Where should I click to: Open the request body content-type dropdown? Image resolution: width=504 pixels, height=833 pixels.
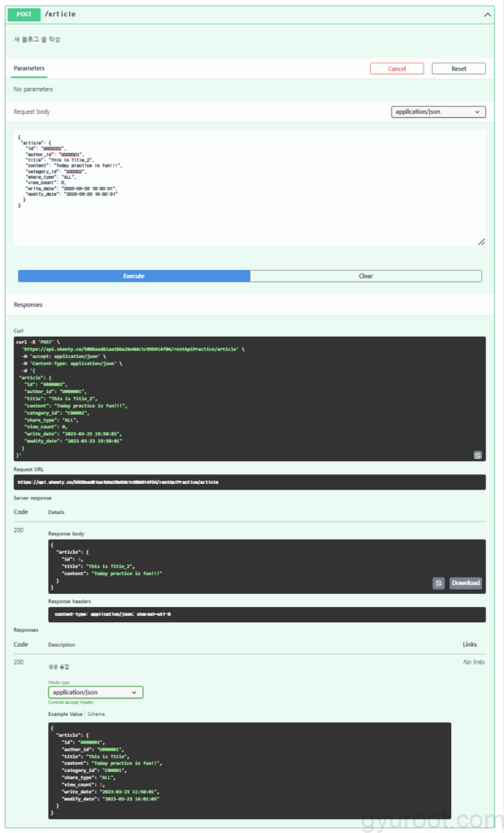(x=438, y=111)
